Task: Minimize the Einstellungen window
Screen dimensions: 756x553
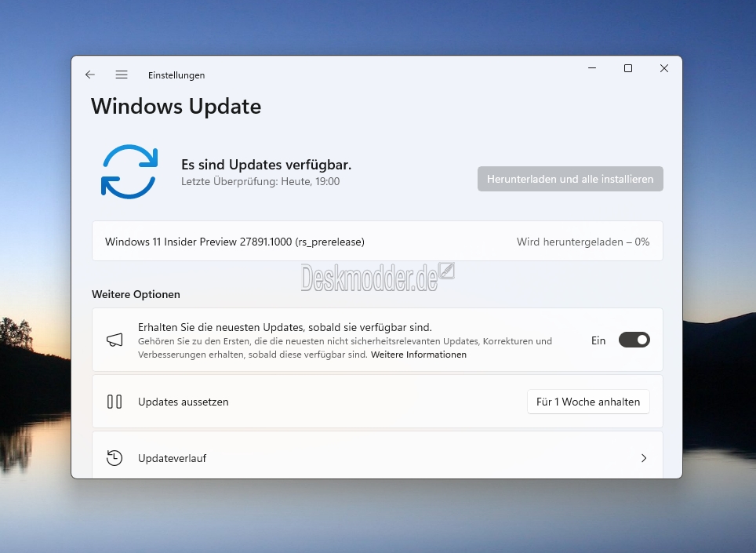Action: 592,68
